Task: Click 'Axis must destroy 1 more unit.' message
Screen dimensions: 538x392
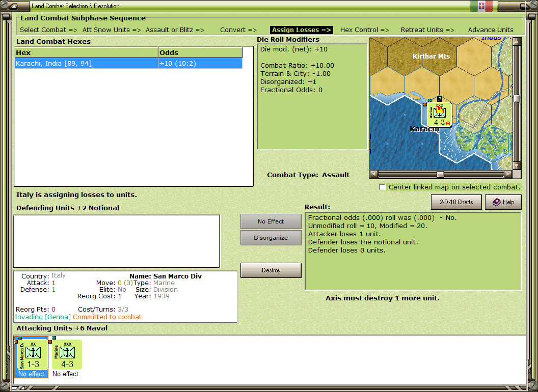Action: [383, 298]
